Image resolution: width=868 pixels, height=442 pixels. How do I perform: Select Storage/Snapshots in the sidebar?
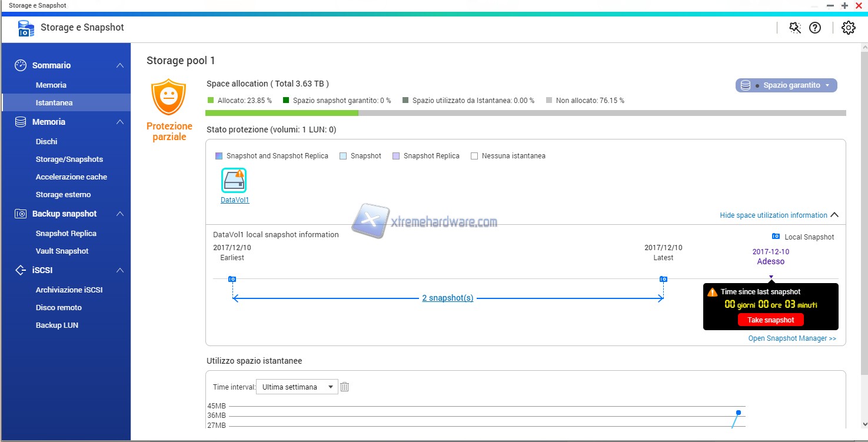69,159
